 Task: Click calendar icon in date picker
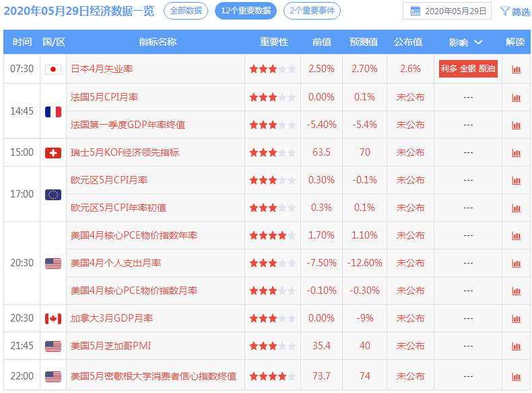pyautogui.click(x=415, y=11)
